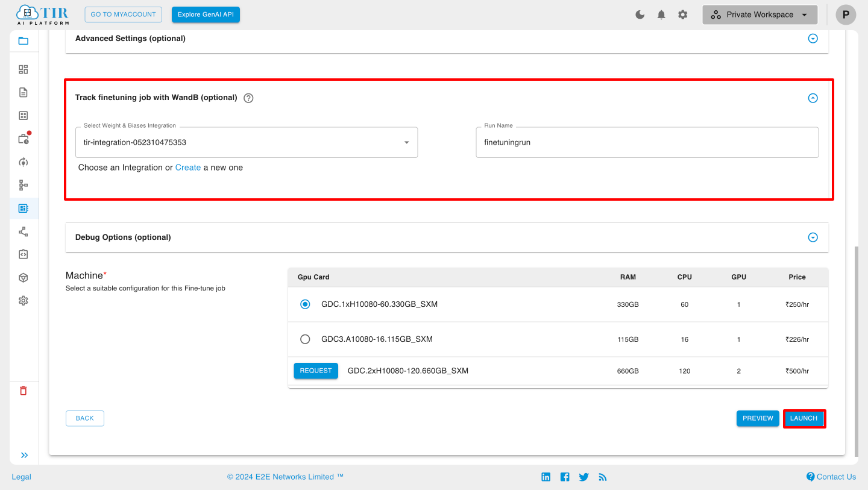Open the cube model icon in sidebar
The width and height of the screenshot is (868, 490).
coord(24,277)
